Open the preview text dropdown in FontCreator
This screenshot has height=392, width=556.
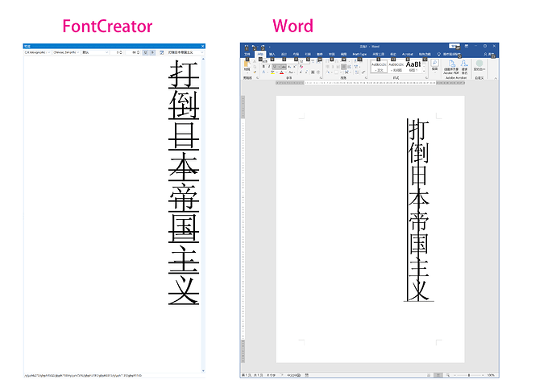[186, 52]
